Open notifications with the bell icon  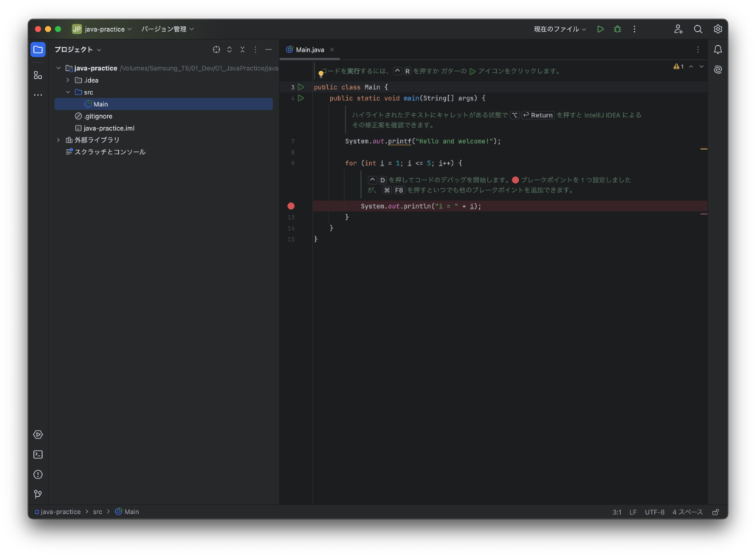[717, 49]
